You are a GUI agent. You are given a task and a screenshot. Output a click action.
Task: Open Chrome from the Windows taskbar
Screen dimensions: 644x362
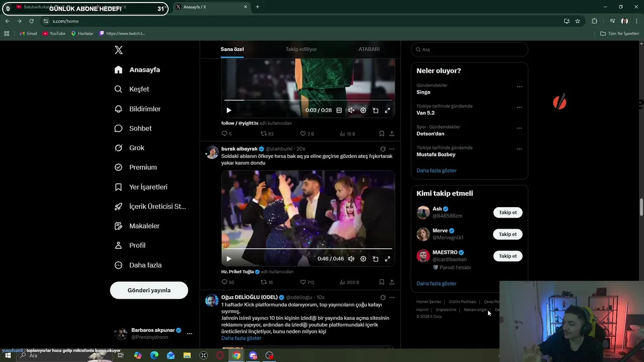pos(236,355)
